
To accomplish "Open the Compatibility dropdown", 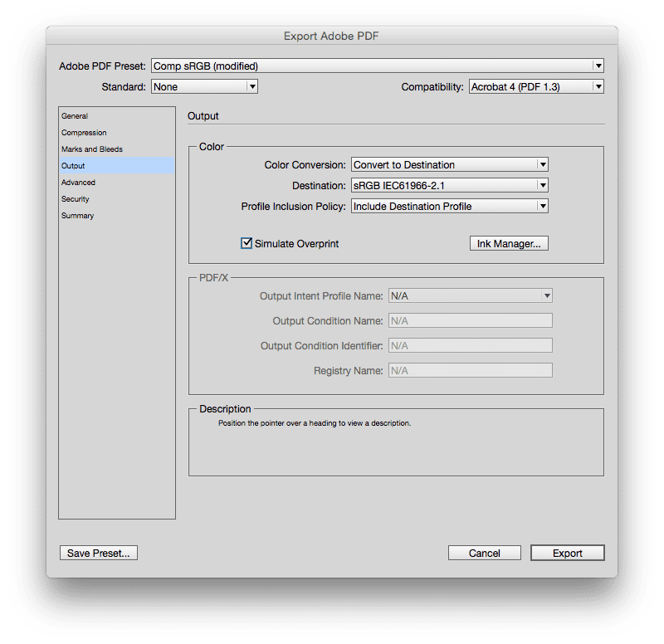I will (536, 87).
